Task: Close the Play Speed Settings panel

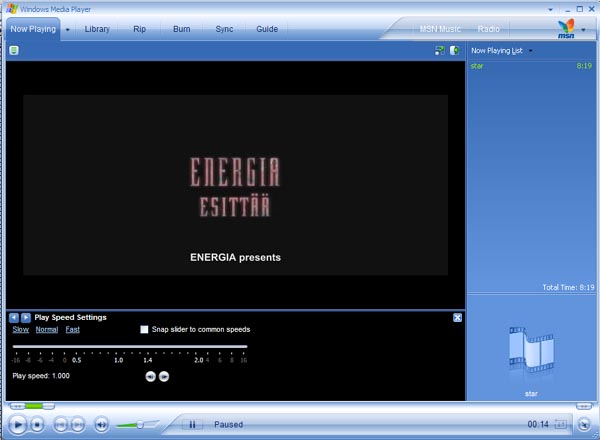Action: tap(457, 318)
